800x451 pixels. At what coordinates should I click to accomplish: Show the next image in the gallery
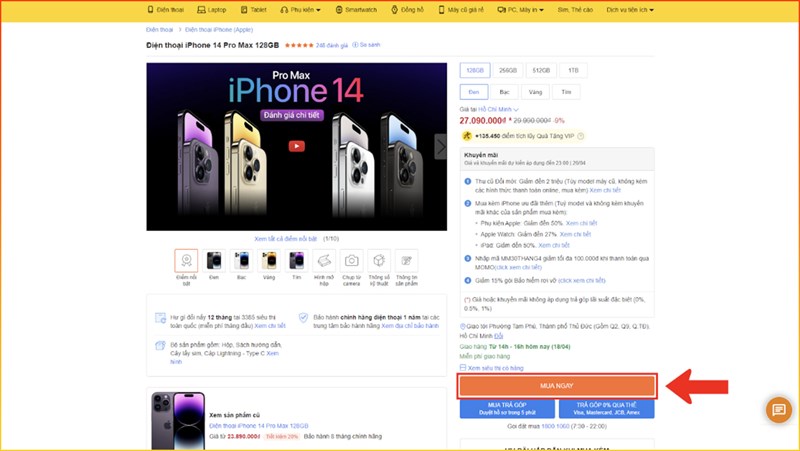[x=440, y=147]
